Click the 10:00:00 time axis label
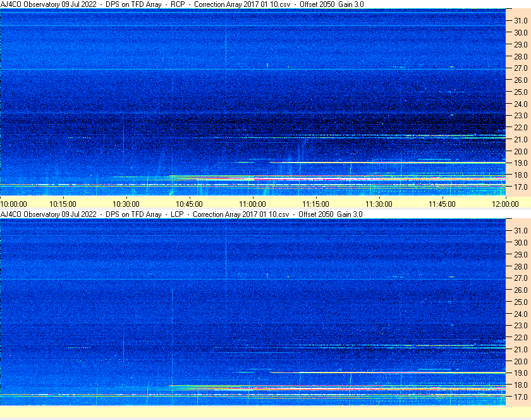 click(14, 204)
